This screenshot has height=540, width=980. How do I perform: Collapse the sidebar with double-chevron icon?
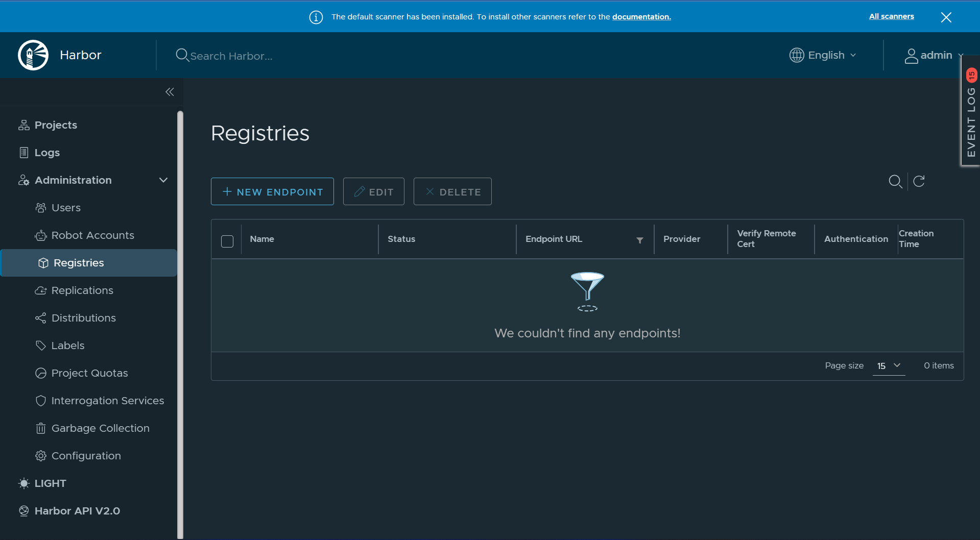point(170,92)
